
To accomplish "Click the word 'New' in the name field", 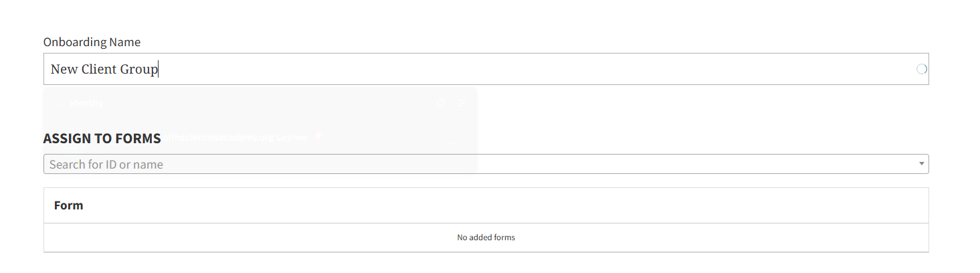I will [x=64, y=69].
